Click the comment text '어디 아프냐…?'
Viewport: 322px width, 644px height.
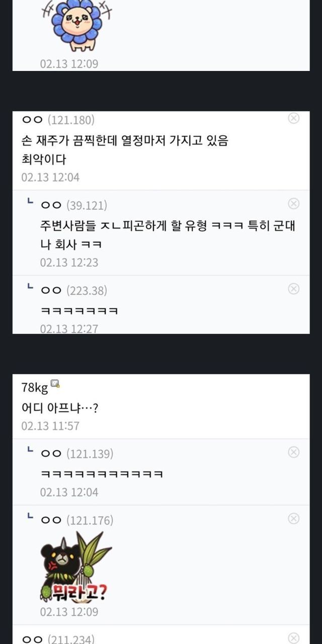60,407
